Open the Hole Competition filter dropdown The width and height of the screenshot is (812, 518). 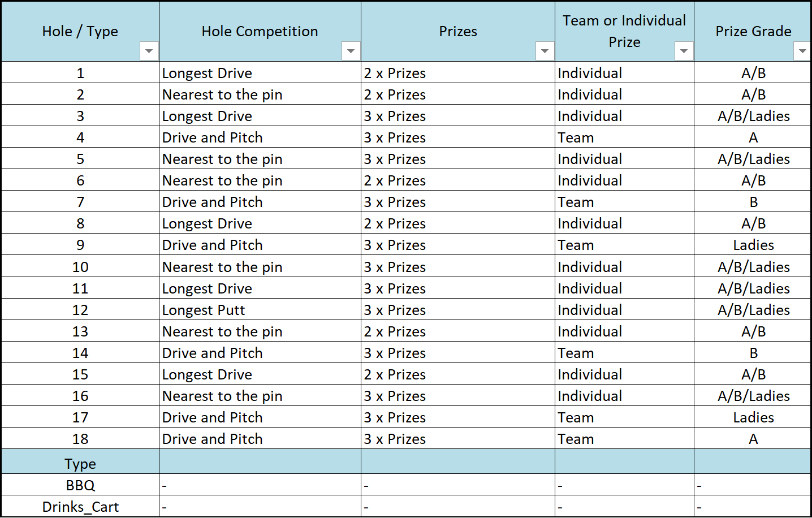pyautogui.click(x=351, y=51)
